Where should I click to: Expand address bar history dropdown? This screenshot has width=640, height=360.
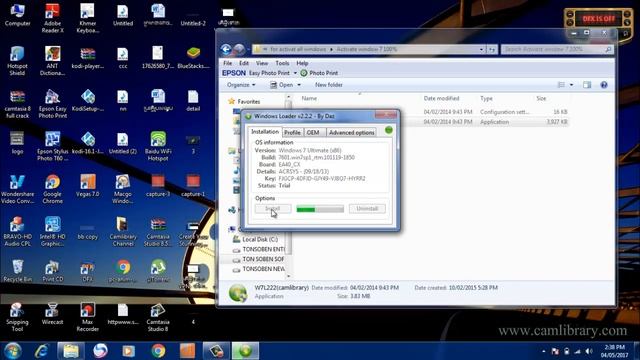coord(481,49)
